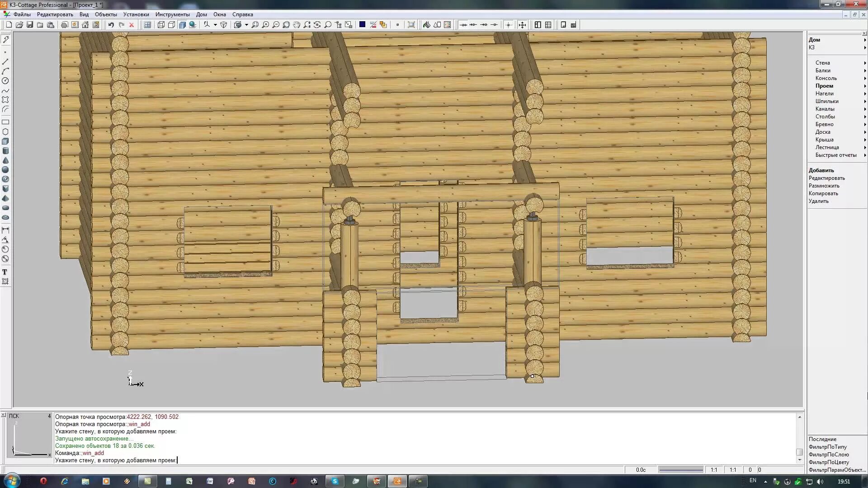868x488 pixels.
Task: Expand the Крыша submenu
Action: 824,140
